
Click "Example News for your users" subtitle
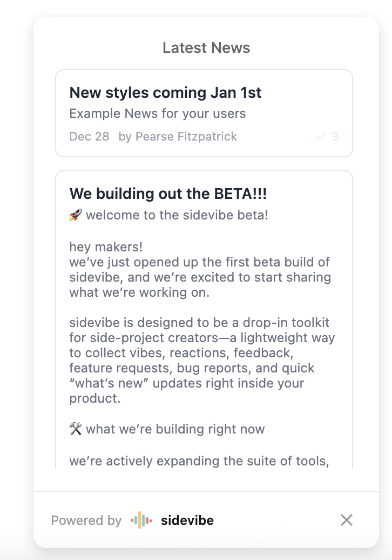tap(157, 114)
